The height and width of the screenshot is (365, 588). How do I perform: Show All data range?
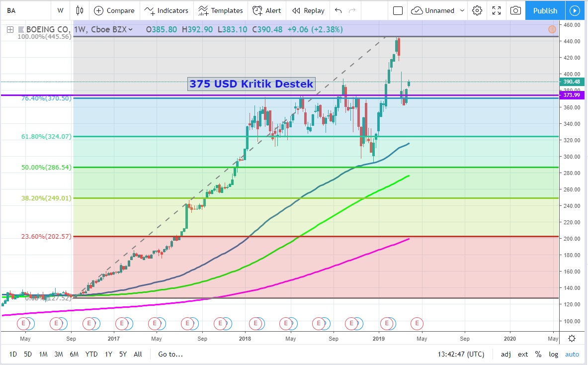[138, 354]
